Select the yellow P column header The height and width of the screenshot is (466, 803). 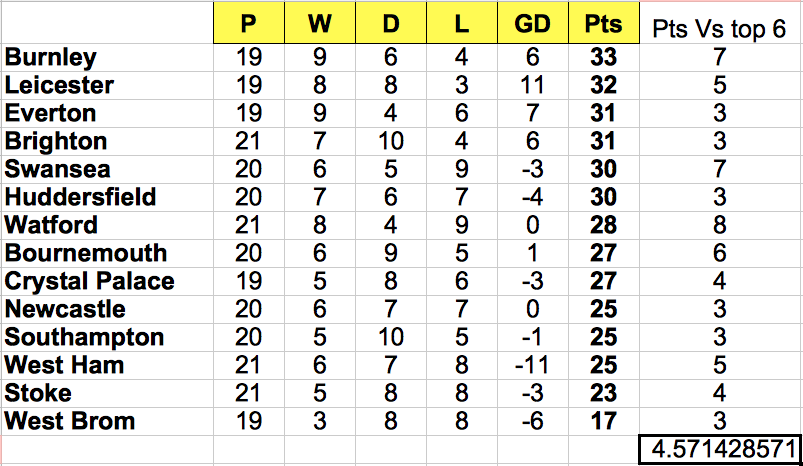point(248,23)
